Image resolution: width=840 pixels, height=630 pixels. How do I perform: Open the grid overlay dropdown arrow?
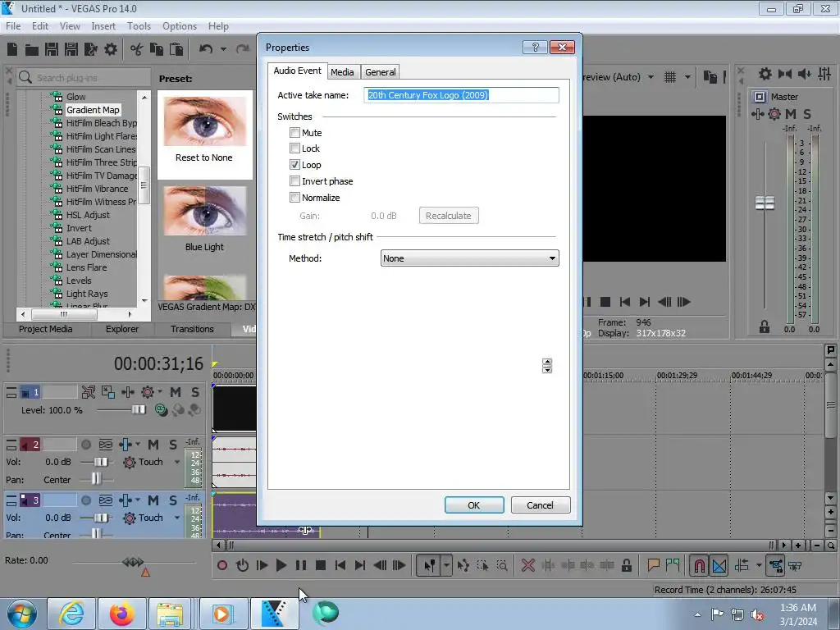pos(687,77)
